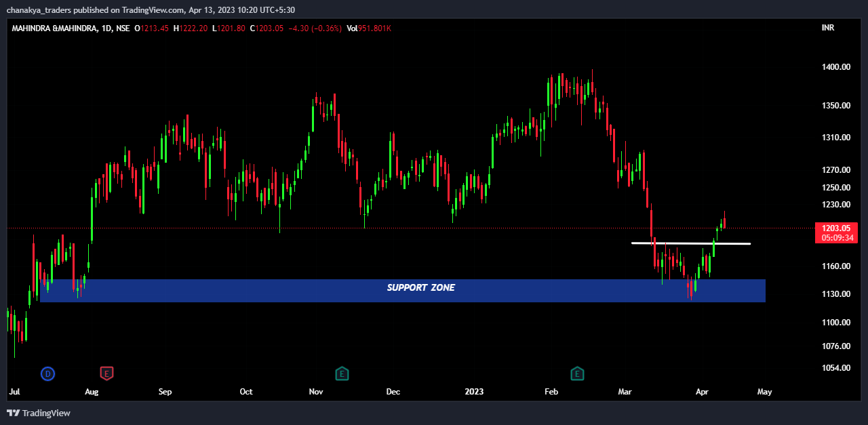This screenshot has width=868, height=425.
Task: Click the Apr label on time axis
Action: 703,392
